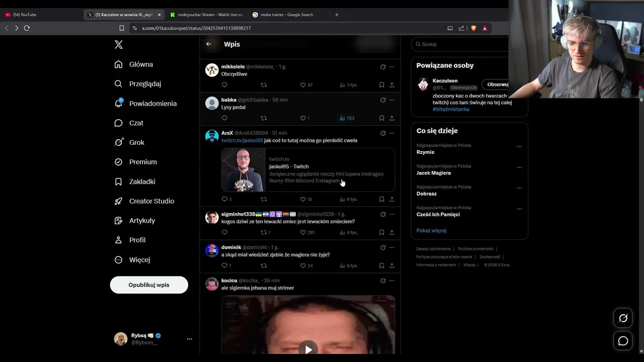The height and width of the screenshot is (362, 644).
Task: Open replies on dominik comment
Action: click(226, 265)
